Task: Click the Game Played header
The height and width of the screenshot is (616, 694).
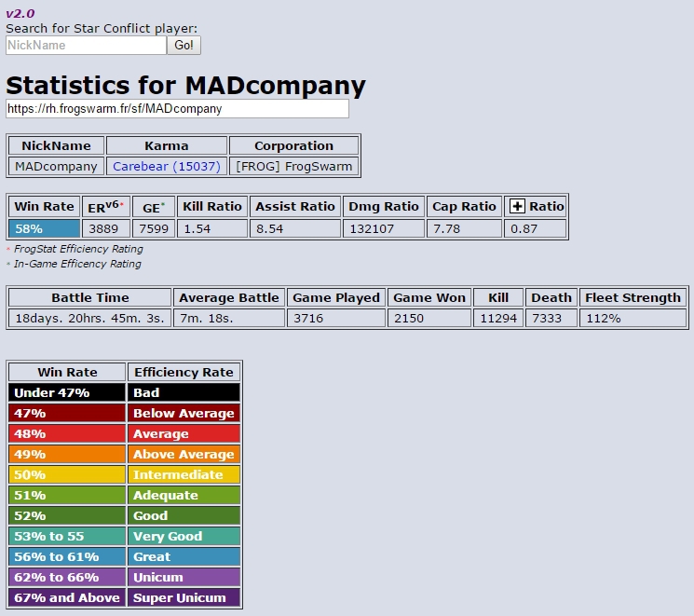Action: click(336, 297)
